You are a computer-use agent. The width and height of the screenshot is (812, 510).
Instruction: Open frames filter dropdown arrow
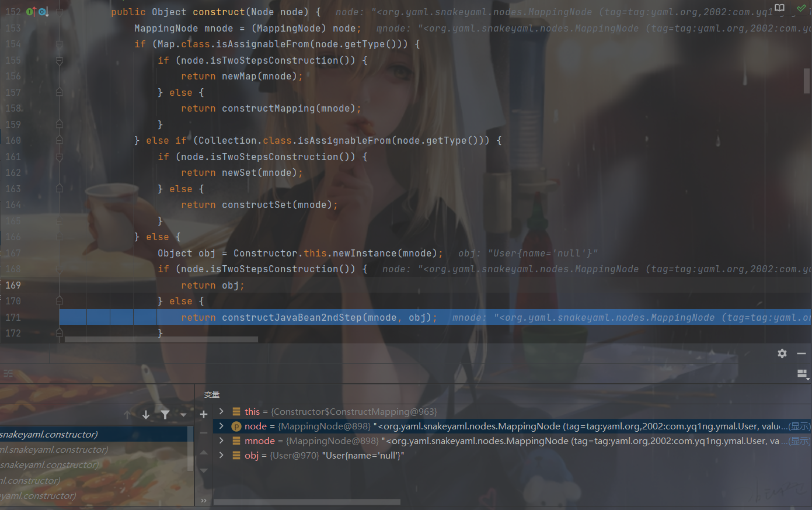click(183, 415)
